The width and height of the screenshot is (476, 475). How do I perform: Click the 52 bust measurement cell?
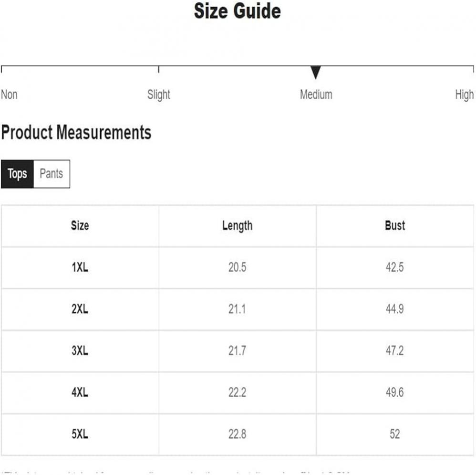coord(395,434)
